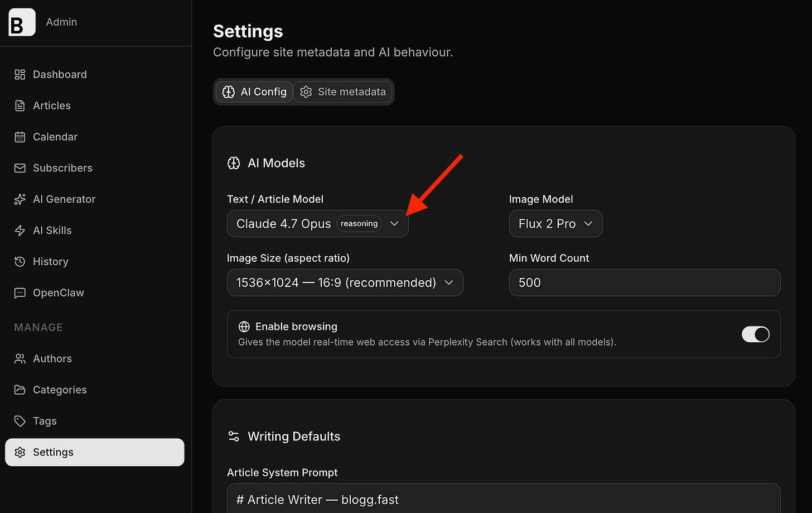Viewport: 812px width, 513px height.
Task: Click the Articles document icon
Action: (20, 106)
